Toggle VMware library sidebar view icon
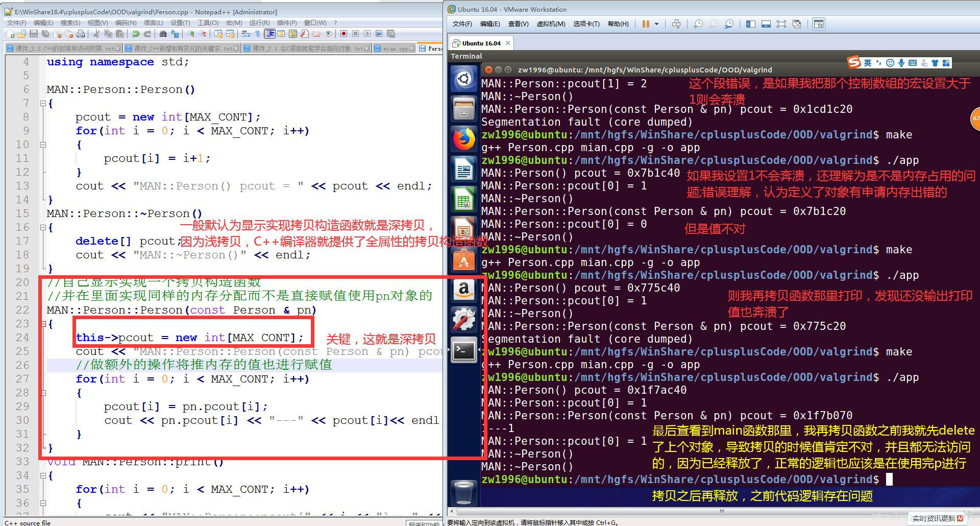 (x=751, y=24)
